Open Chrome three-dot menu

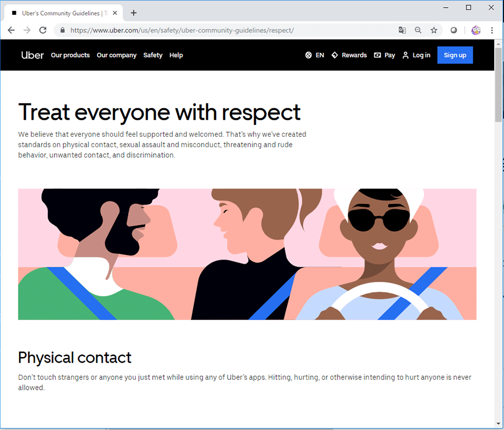click(x=492, y=30)
